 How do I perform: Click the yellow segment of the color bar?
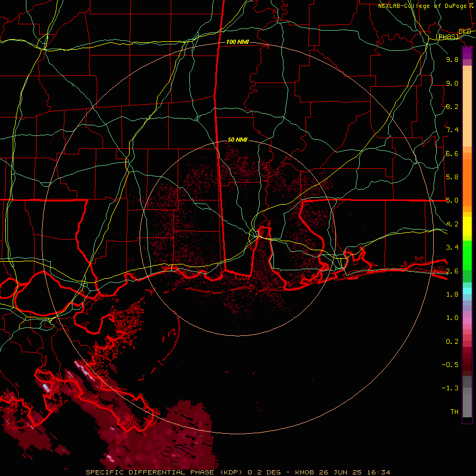point(467,226)
